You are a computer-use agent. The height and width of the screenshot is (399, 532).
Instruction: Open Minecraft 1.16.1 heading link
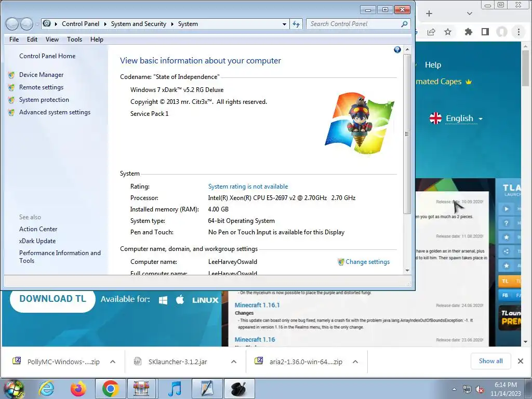257,305
